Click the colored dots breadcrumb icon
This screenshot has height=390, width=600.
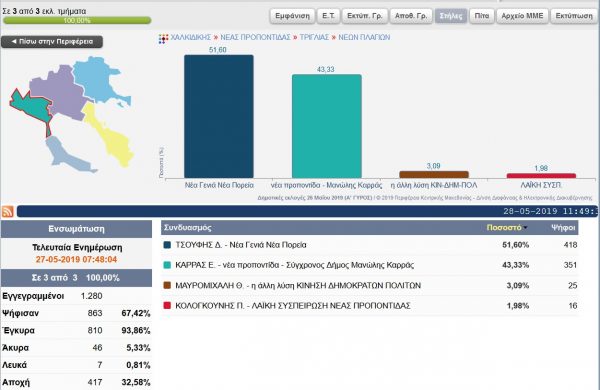pyautogui.click(x=163, y=39)
